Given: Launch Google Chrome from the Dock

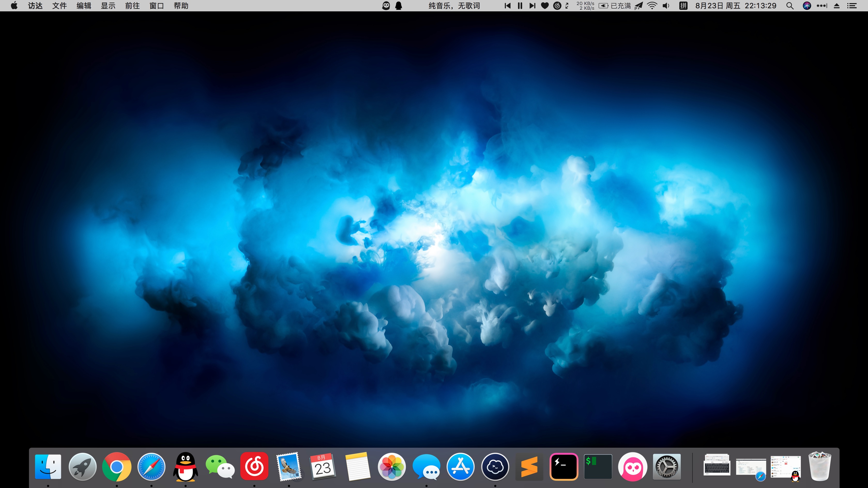Looking at the screenshot, I should [x=117, y=467].
